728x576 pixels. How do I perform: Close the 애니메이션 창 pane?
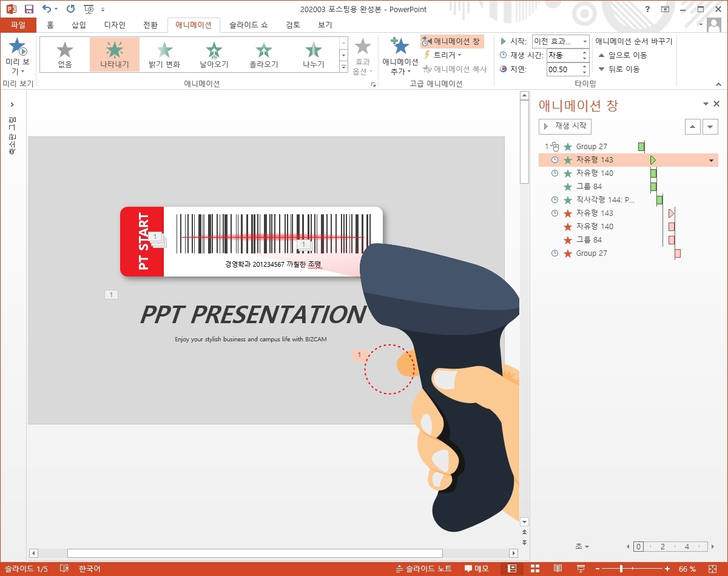coord(716,104)
